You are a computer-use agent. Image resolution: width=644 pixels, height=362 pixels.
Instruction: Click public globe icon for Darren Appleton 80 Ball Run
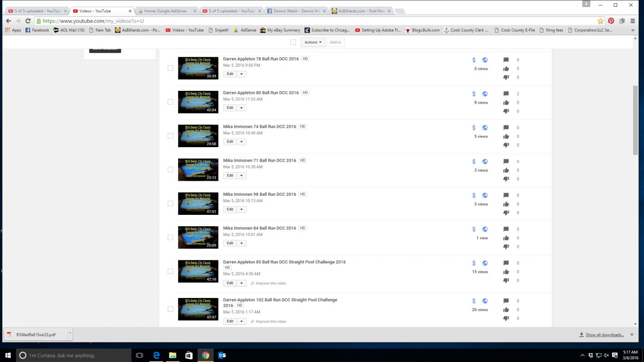(485, 94)
